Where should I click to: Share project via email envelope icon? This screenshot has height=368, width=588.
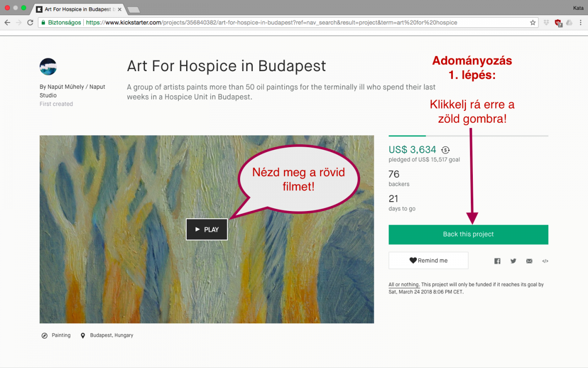[529, 261]
